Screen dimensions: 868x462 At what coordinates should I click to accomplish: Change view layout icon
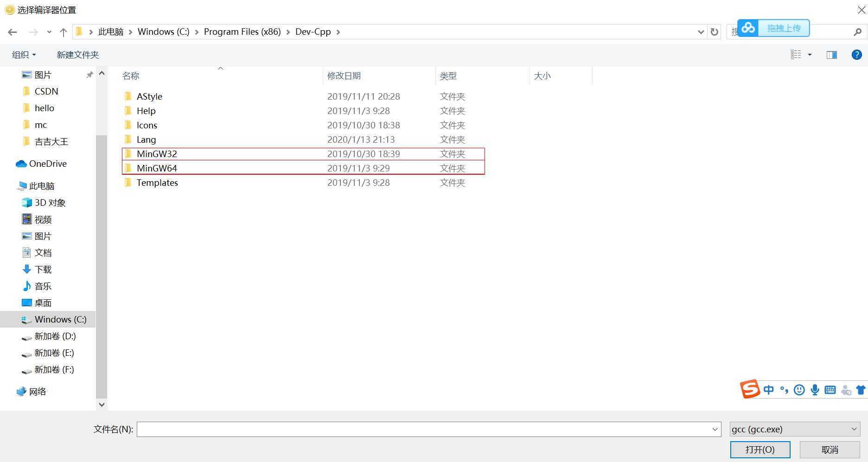click(796, 55)
